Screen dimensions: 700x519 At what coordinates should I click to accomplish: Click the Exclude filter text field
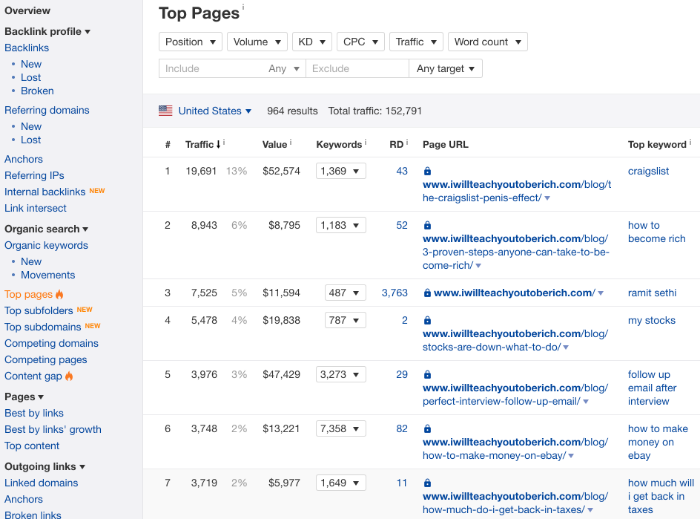(357, 69)
